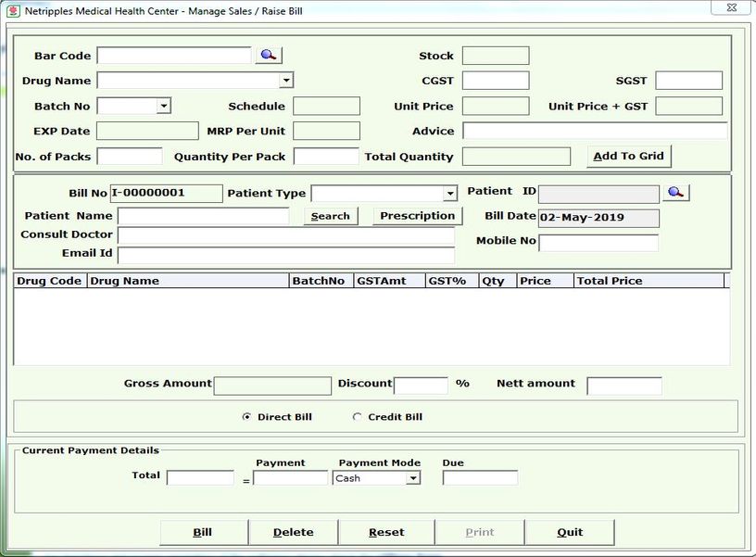The width and height of the screenshot is (756, 557).
Task: Click the Search button beside Patient Name
Action: coord(331,216)
